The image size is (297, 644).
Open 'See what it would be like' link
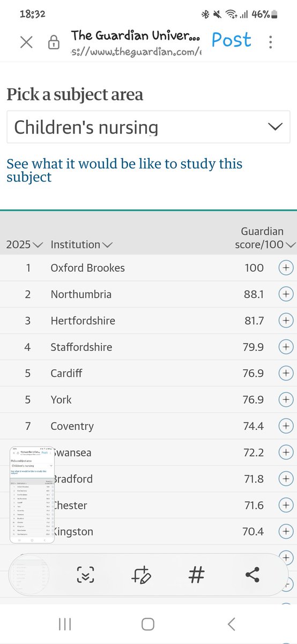point(124,170)
